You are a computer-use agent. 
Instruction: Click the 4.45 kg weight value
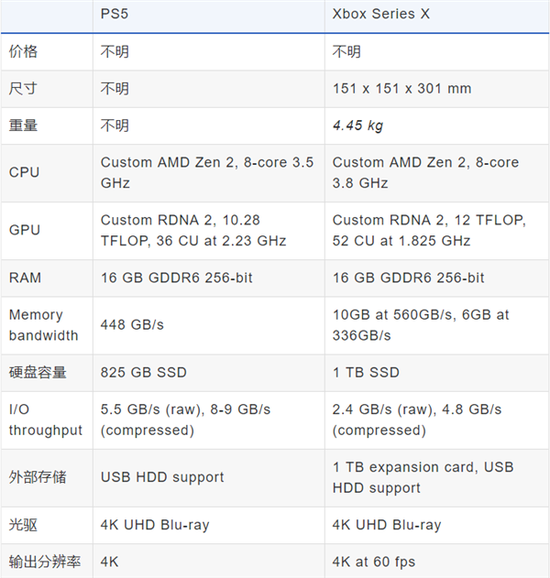(x=358, y=126)
